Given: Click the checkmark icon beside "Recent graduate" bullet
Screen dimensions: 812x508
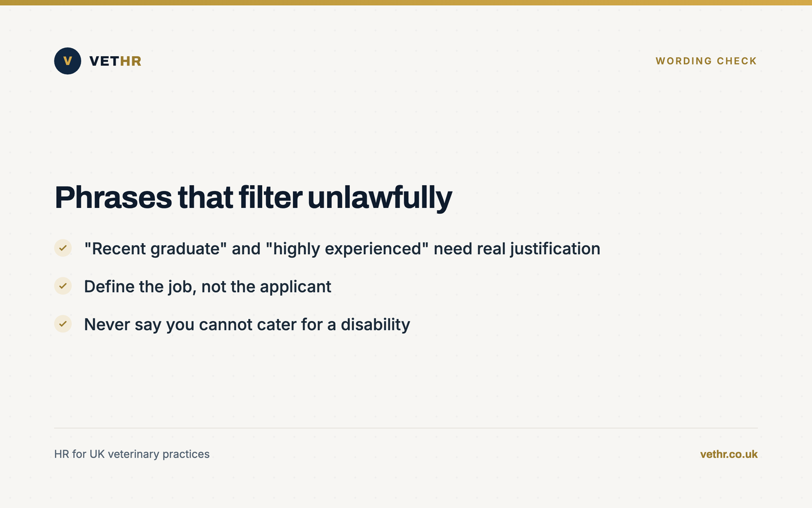Looking at the screenshot, I should pos(63,248).
